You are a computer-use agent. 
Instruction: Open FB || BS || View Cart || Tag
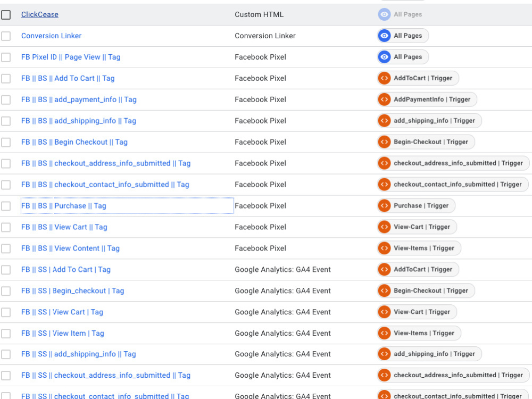(64, 227)
